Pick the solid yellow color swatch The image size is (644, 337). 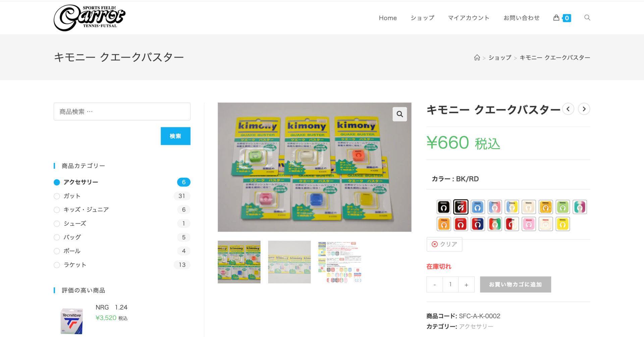[x=562, y=224]
